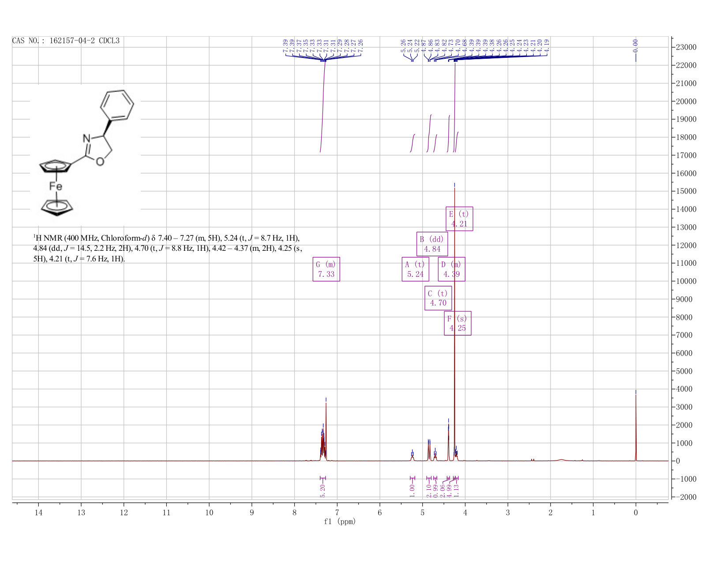Click the x-axis tick label 3
The width and height of the screenshot is (728, 563).
[508, 512]
